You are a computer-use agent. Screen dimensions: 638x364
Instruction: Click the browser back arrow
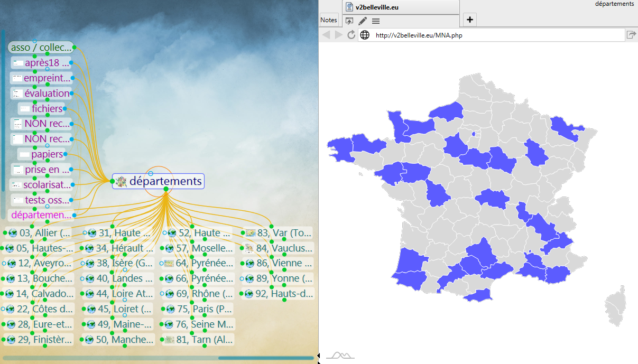326,35
